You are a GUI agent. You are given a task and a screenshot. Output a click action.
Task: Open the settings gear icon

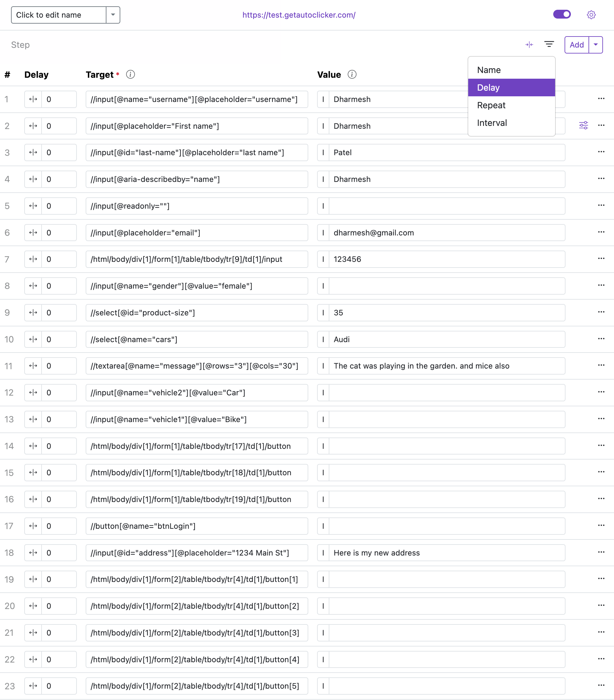(591, 15)
